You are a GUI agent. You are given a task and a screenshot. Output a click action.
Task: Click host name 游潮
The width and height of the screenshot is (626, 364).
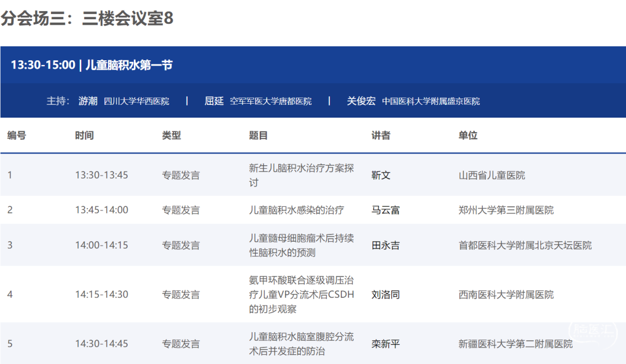click(88, 101)
